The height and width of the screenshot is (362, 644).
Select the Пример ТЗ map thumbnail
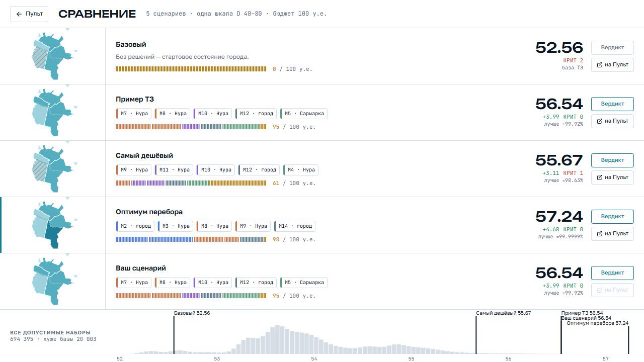[52, 113]
